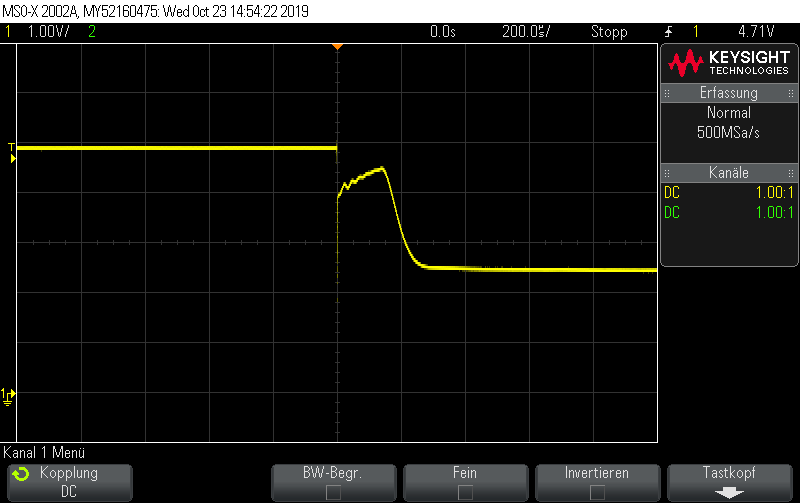Click the Keysight Technologies logo

[x=729, y=63]
